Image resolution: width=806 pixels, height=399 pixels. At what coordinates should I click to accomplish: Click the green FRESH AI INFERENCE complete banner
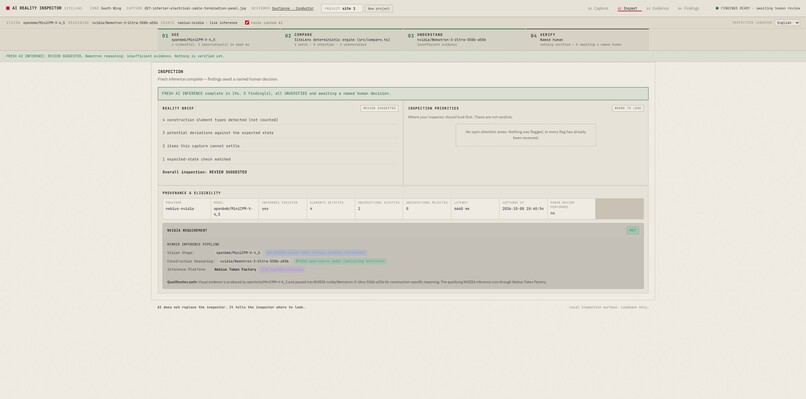403,94
